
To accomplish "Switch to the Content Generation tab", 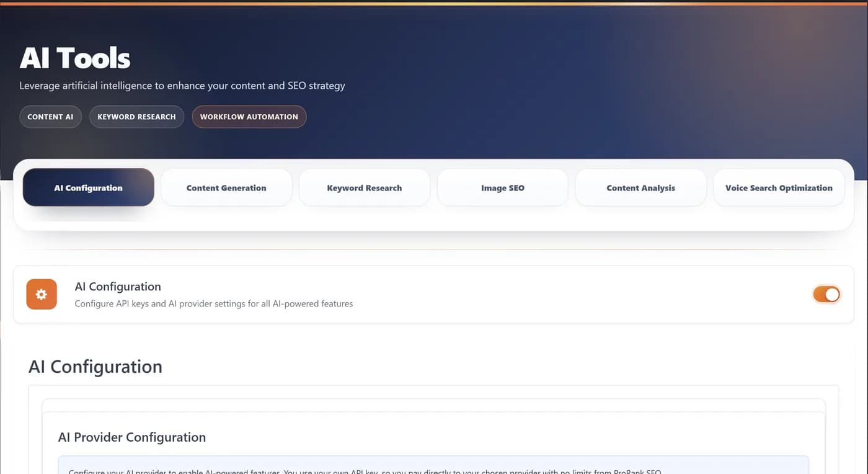I will coord(226,187).
